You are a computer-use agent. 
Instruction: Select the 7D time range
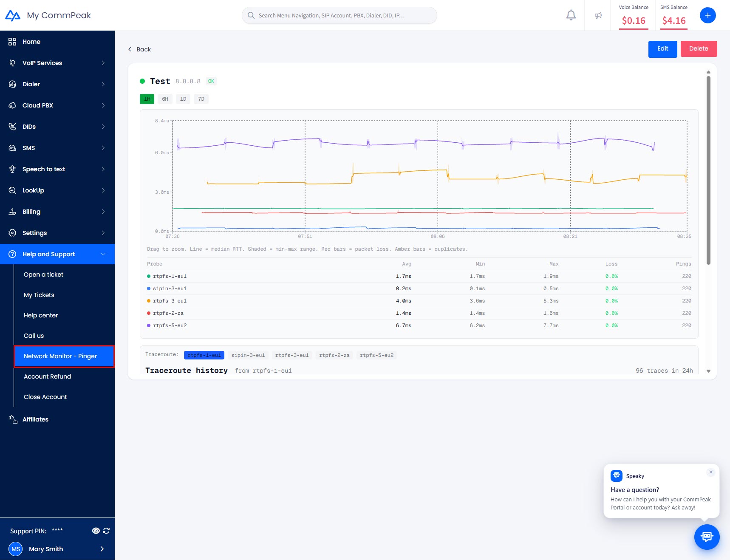click(201, 99)
